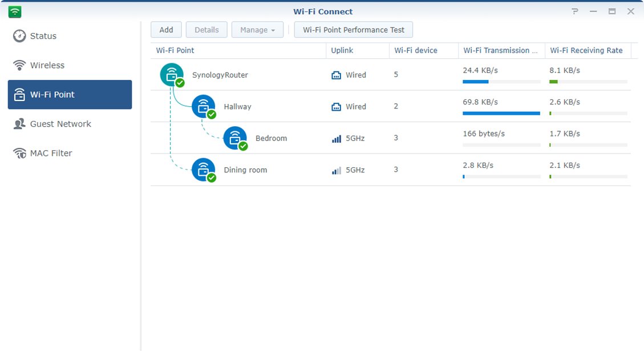Screen dimensions: 644x351
Task: Select the Hallway Wi-Fi point icon
Action: [203, 106]
